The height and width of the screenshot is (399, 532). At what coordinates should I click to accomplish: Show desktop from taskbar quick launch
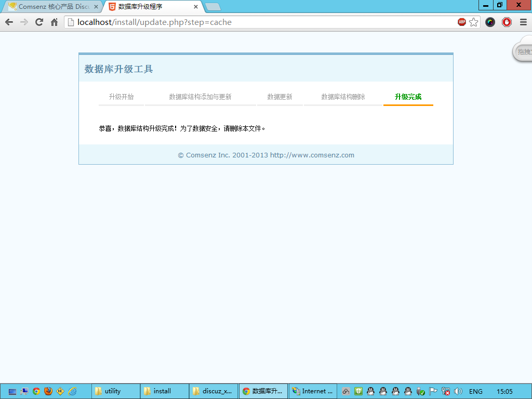coord(12,392)
